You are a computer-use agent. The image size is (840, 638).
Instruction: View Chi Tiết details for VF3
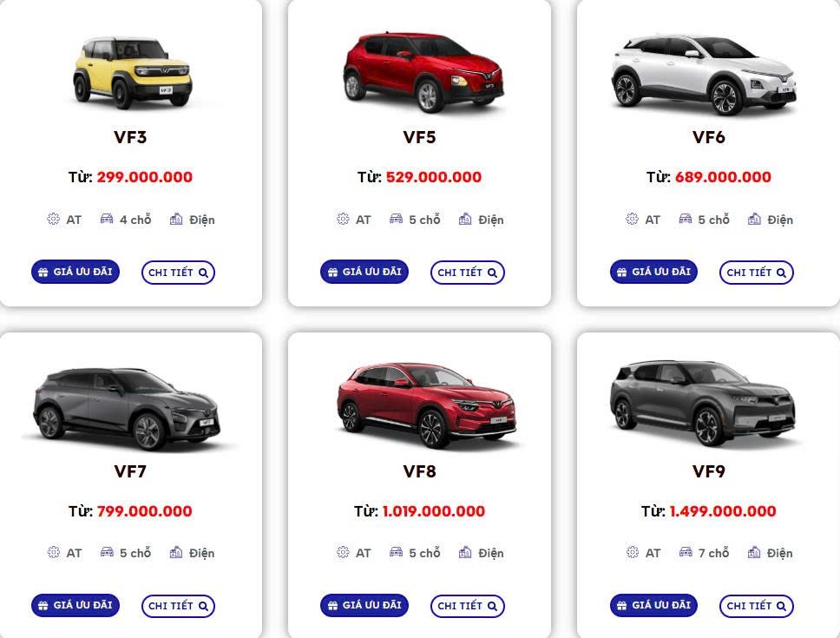178,273
